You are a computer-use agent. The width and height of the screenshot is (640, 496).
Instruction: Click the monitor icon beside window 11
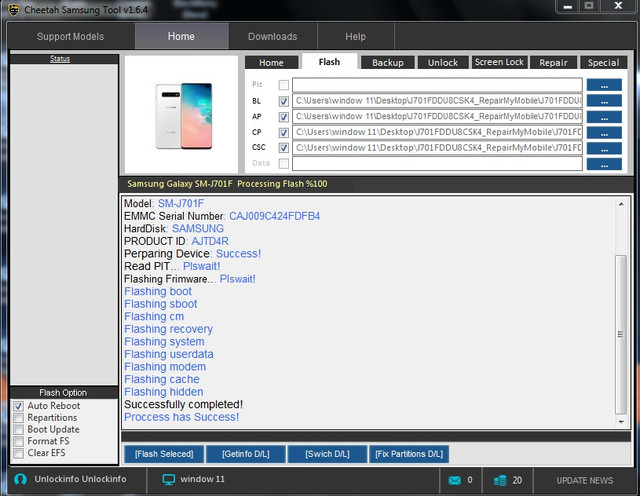168,480
